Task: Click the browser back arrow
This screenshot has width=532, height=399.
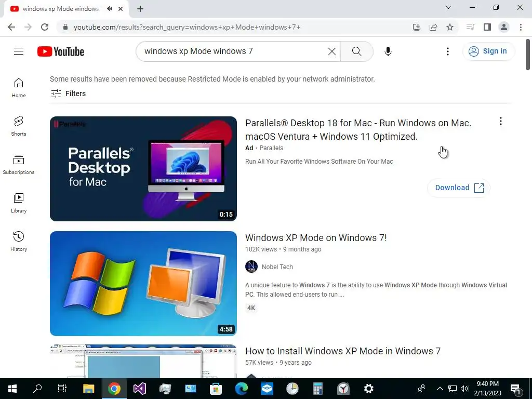Action: pos(11,27)
